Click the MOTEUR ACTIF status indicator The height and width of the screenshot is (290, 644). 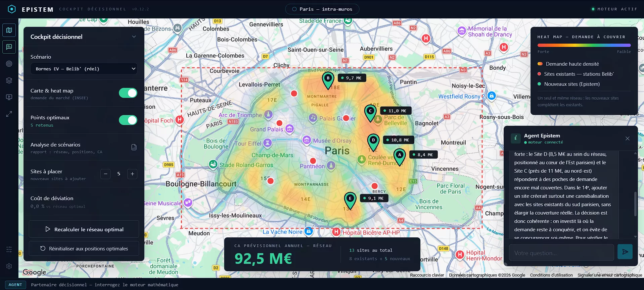click(x=614, y=9)
